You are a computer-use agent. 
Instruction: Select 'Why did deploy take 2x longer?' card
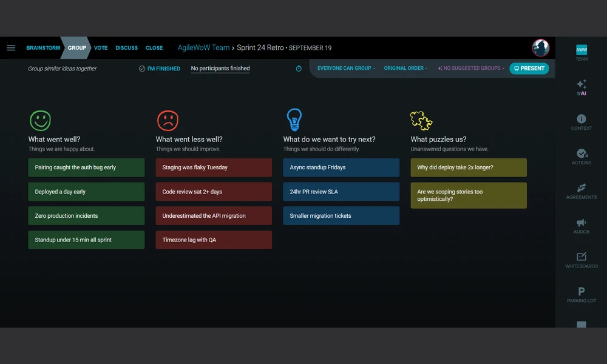[469, 167]
